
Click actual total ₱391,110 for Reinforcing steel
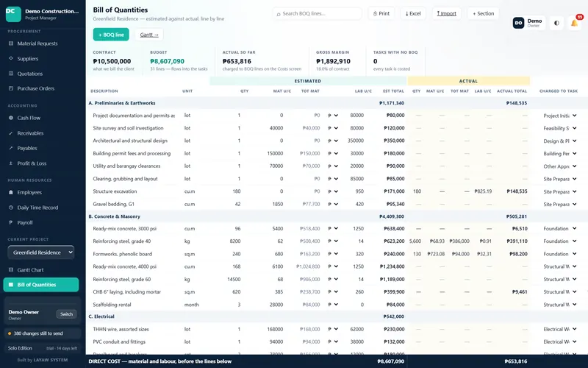tap(517, 241)
